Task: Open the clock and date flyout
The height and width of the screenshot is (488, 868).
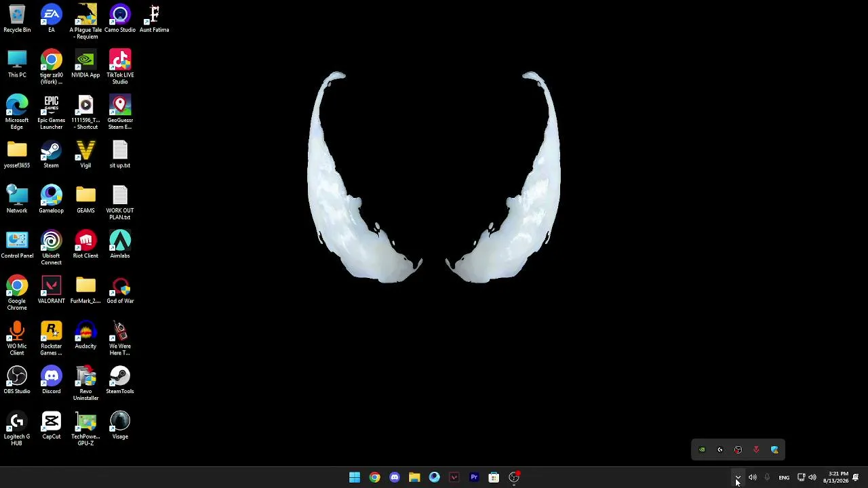Action: 835,478
